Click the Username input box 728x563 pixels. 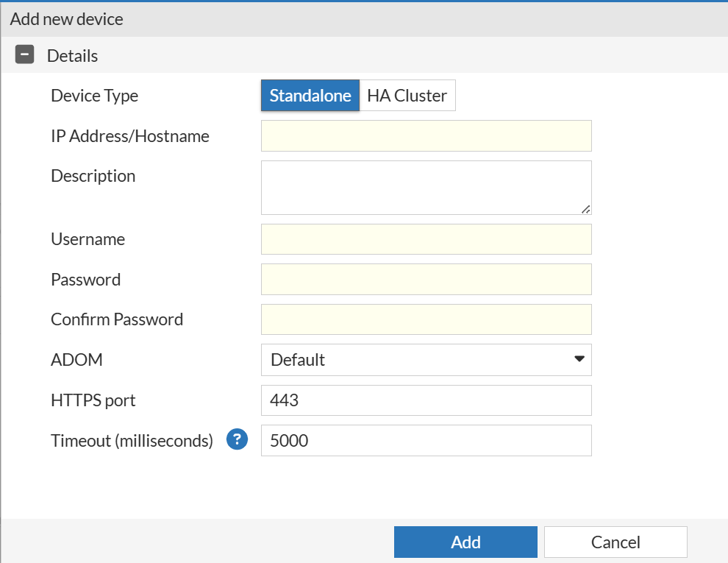(426, 239)
